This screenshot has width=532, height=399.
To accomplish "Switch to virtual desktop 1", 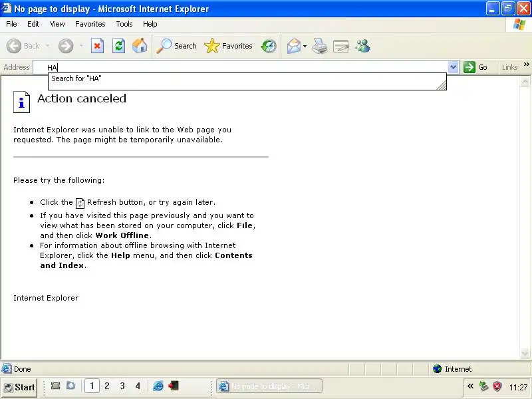I will click(92, 386).
